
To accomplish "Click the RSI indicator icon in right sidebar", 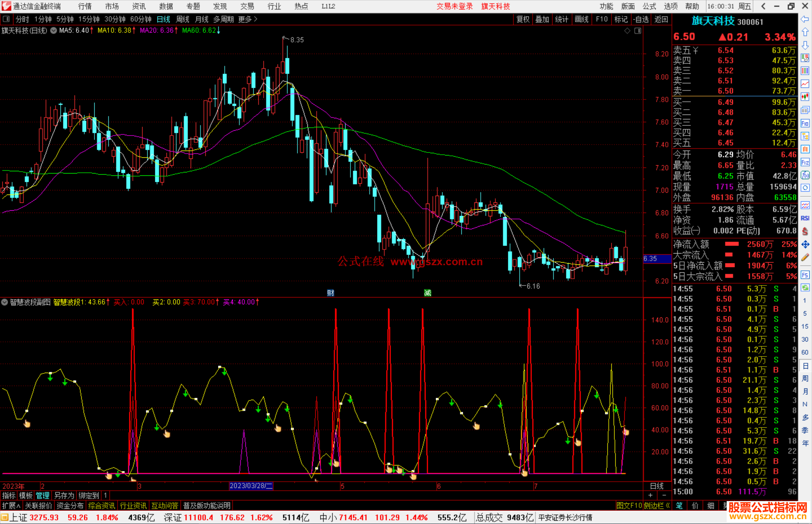I will [x=805, y=218].
